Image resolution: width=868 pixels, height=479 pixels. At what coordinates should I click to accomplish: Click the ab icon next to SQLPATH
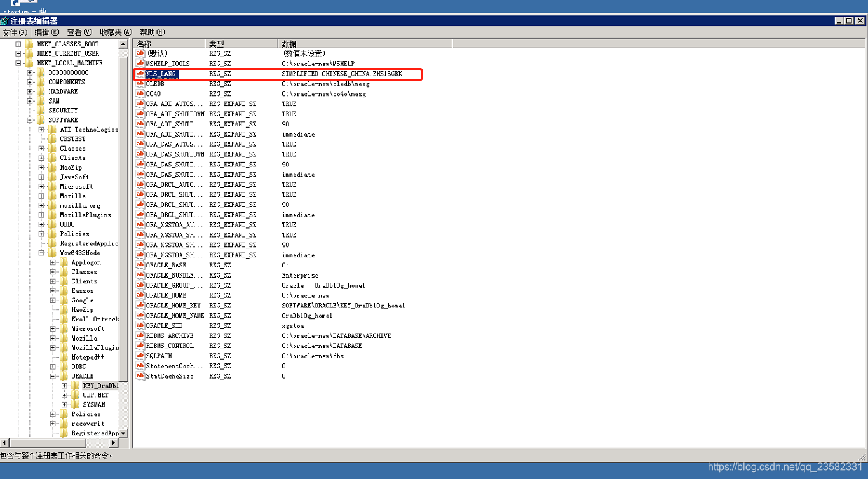pyautogui.click(x=139, y=356)
